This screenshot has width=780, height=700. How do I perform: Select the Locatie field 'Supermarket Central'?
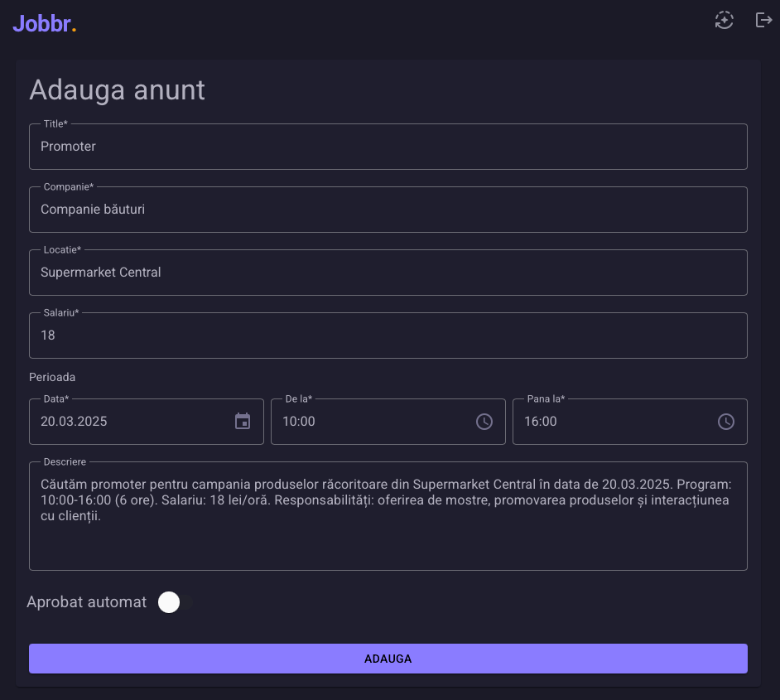(388, 273)
